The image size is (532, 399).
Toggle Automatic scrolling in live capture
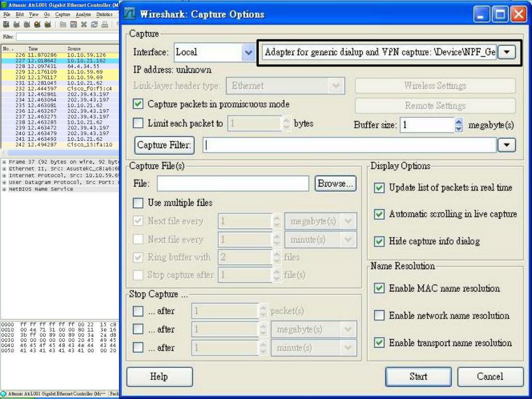(379, 214)
